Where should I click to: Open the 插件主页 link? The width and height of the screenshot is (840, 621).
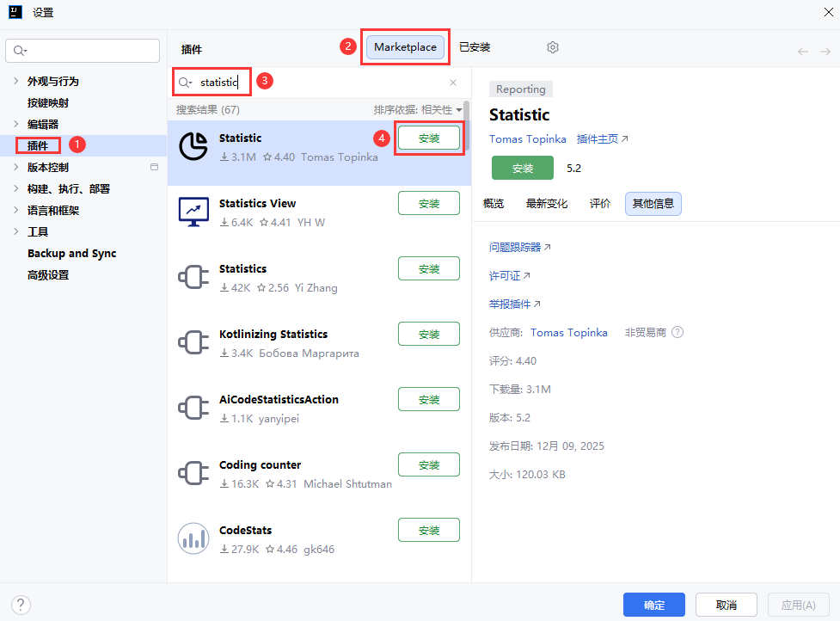[x=602, y=139]
